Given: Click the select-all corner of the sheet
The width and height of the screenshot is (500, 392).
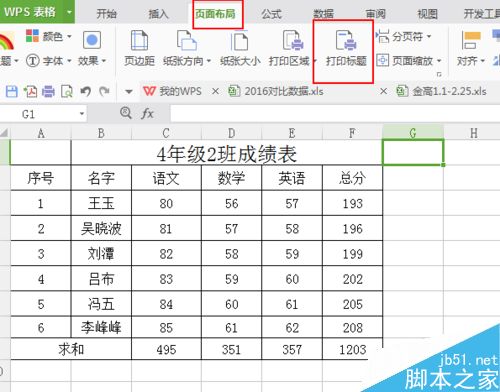Looking at the screenshot, I should (x=5, y=133).
